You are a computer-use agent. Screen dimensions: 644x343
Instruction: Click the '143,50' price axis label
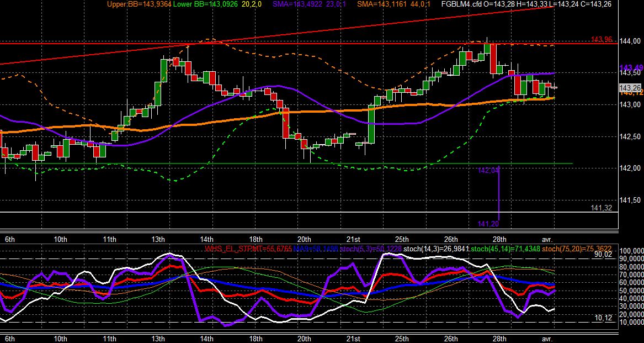coord(631,73)
